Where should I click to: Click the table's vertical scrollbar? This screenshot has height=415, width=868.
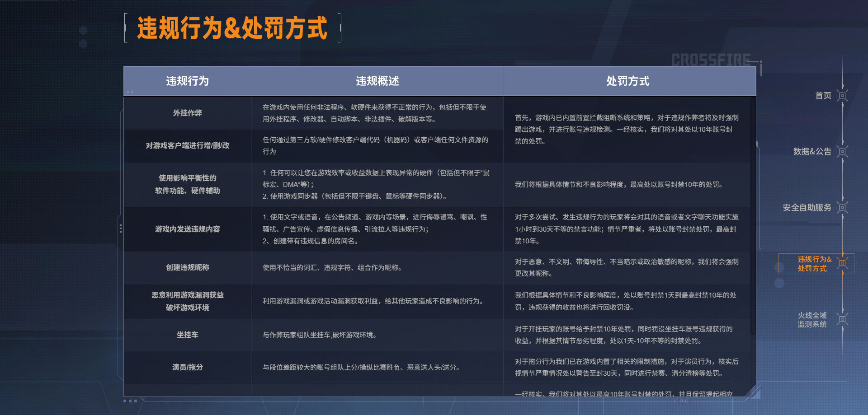pyautogui.click(x=753, y=217)
